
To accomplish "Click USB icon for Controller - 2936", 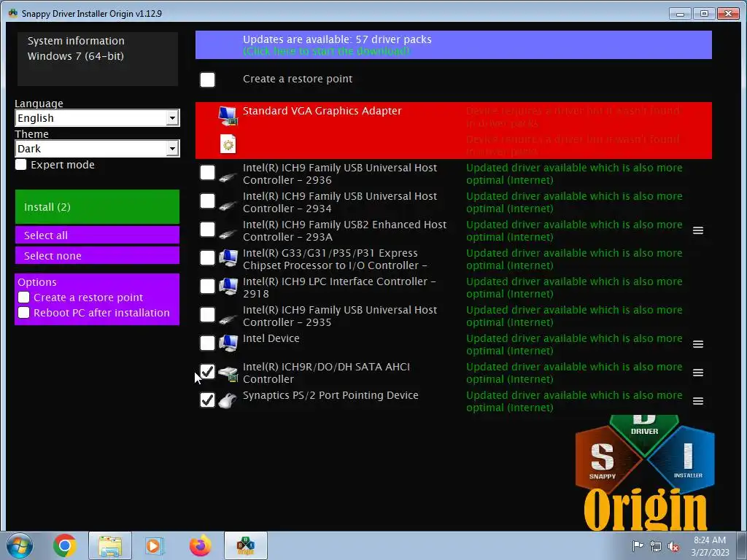I will 228,177.
